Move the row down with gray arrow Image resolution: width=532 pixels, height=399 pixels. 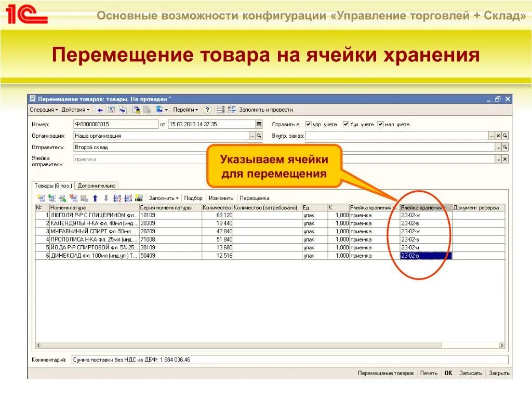[106, 198]
